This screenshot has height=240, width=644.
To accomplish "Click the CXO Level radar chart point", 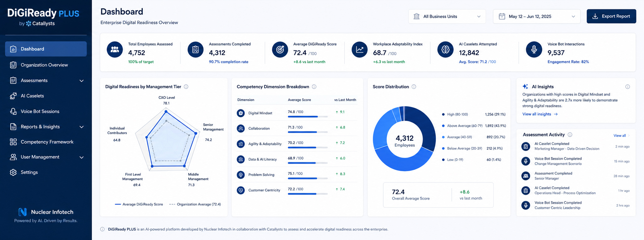I will 166,112.
